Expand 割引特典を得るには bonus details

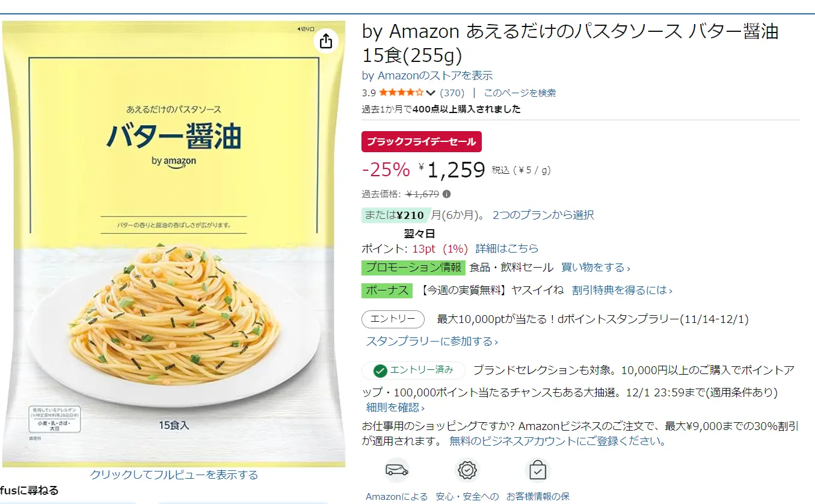pos(622,290)
